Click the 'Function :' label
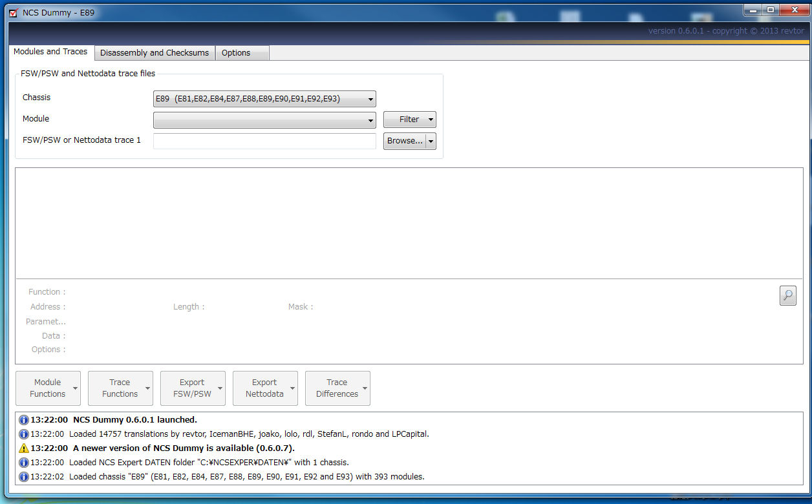The width and height of the screenshot is (812, 504). [x=47, y=292]
